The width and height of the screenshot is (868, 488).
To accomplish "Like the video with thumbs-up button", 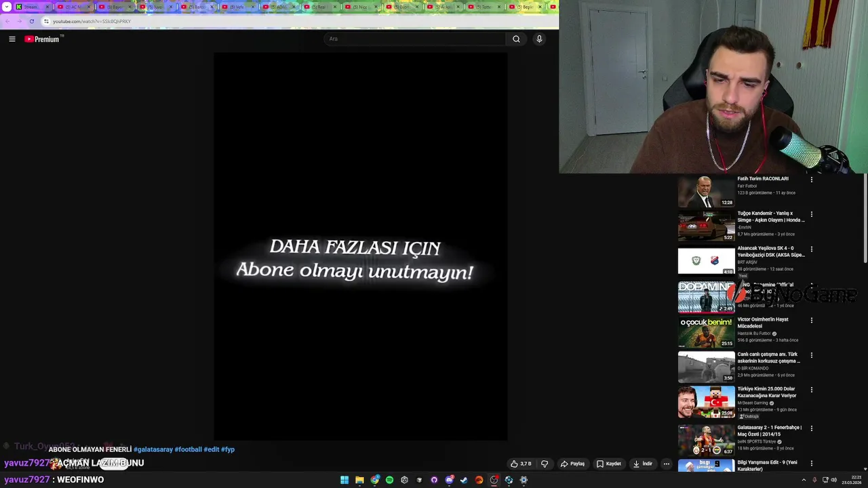I will click(x=521, y=464).
